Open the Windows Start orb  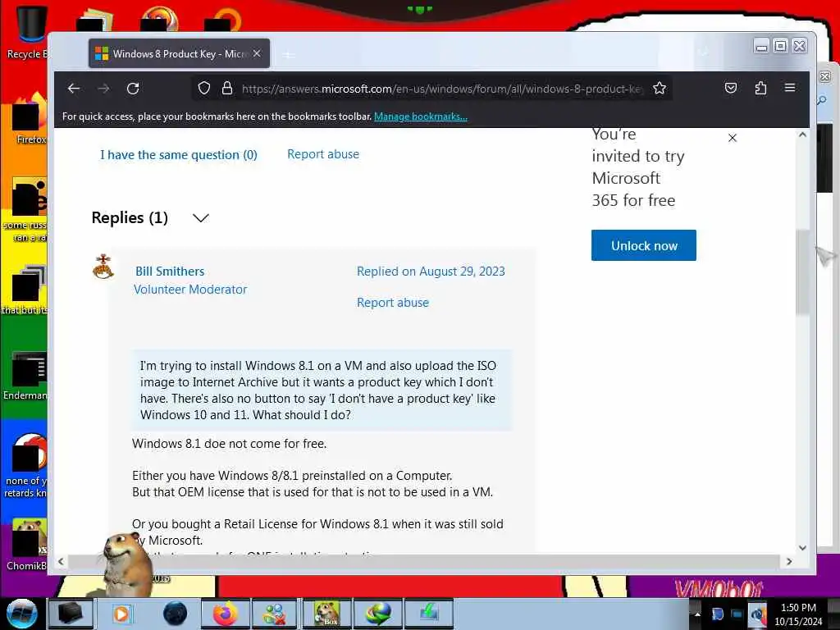pyautogui.click(x=21, y=614)
